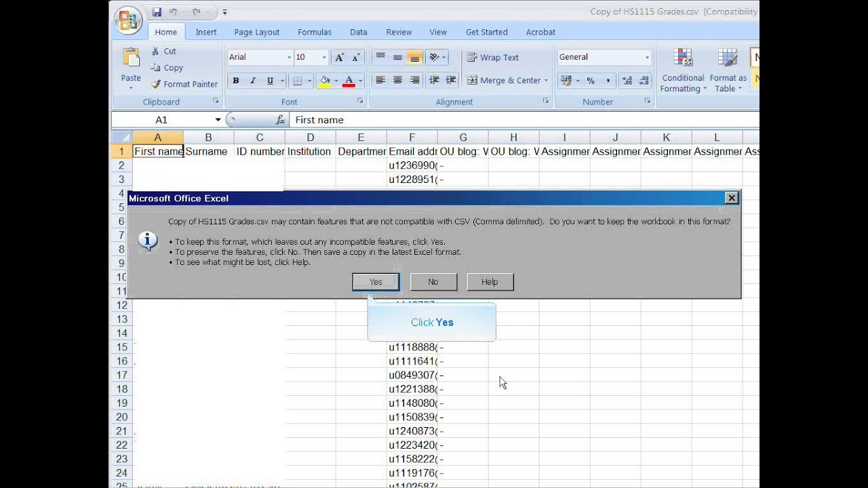The height and width of the screenshot is (488, 868).
Task: Open the Name Box dropdown arrow
Action: [x=218, y=120]
